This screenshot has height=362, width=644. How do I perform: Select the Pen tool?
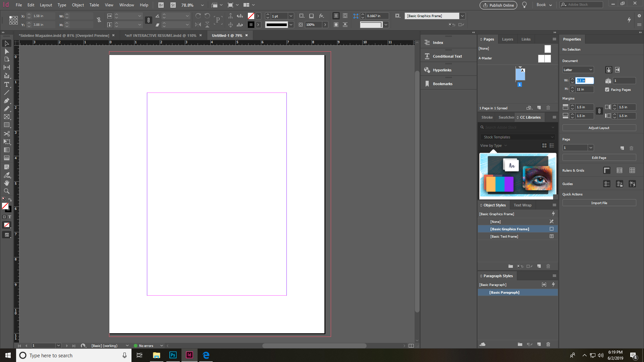click(x=6, y=101)
